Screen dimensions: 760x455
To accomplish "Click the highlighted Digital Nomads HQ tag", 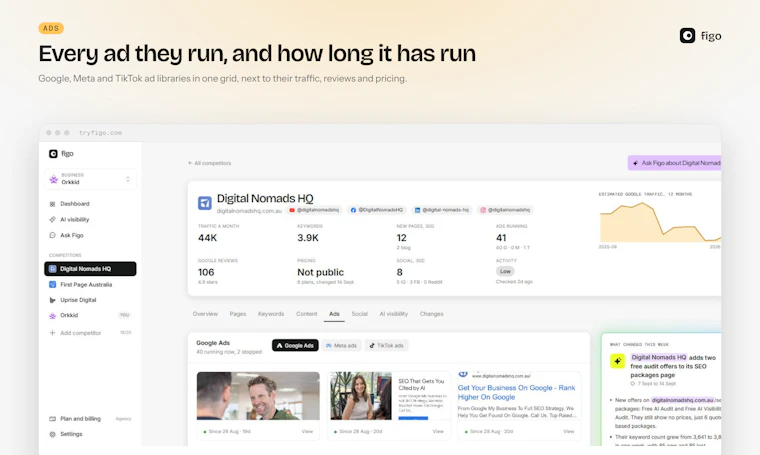I will coord(659,358).
